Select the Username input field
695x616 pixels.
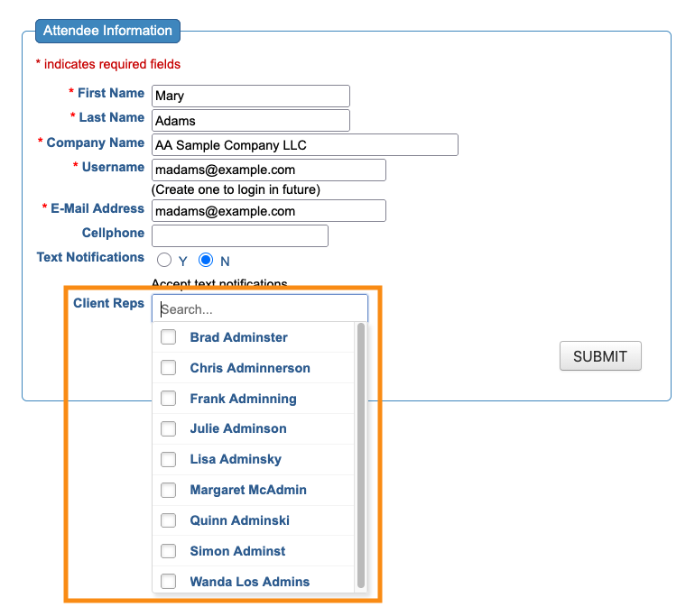coord(268,170)
